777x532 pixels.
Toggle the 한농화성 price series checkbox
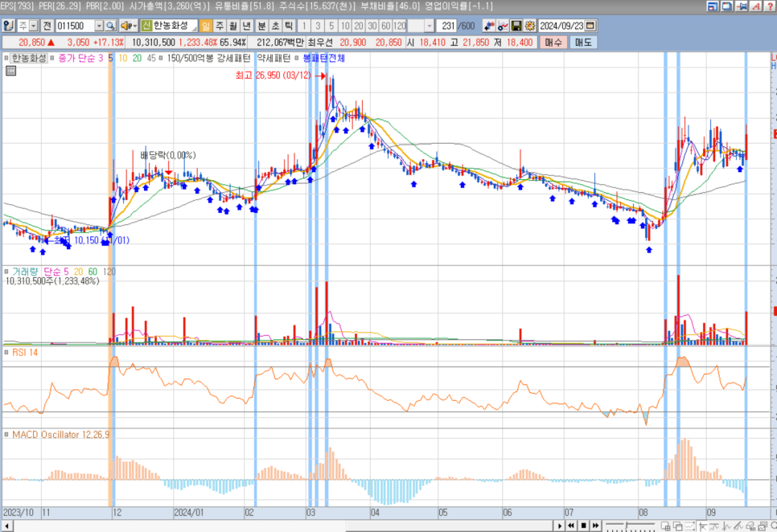click(6, 58)
